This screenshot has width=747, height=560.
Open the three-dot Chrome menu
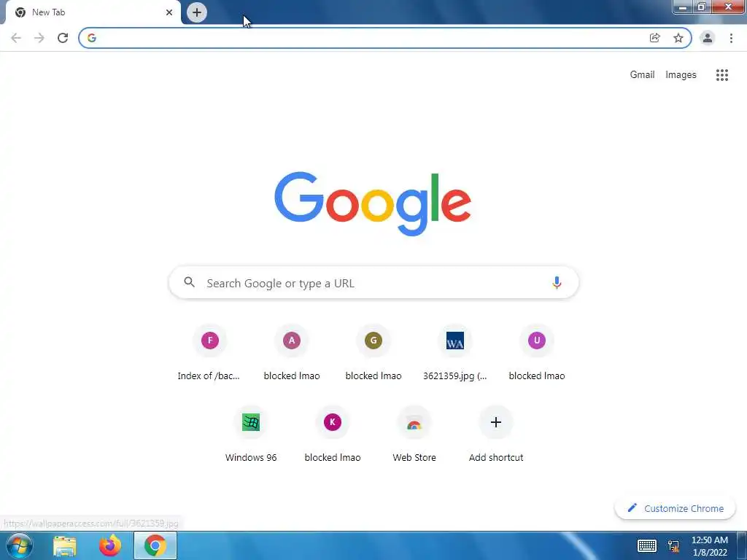point(731,38)
